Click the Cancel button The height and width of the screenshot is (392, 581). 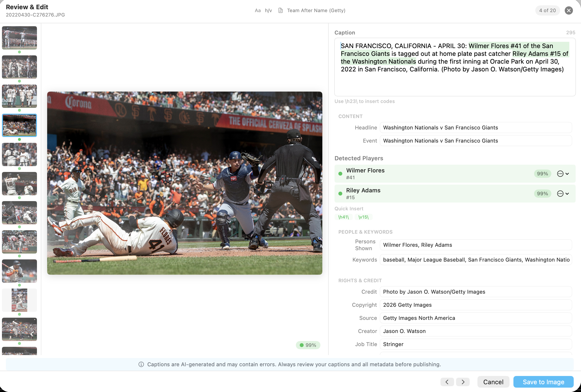click(x=493, y=382)
